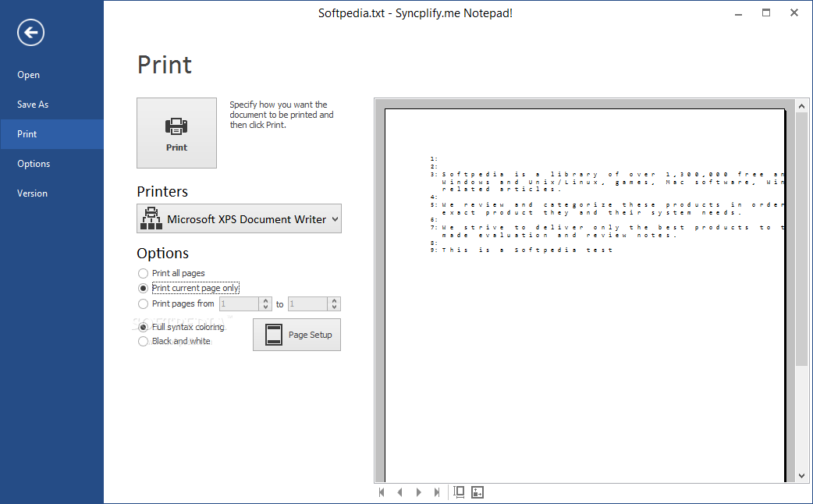The image size is (813, 504).
Task: Click the large Print button
Action: 176,133
